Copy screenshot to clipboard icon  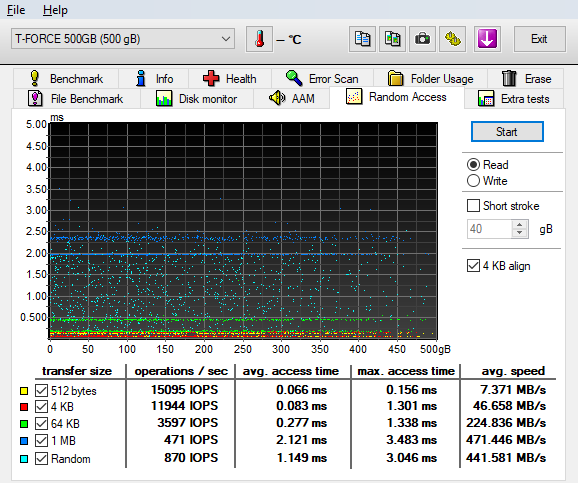tap(393, 39)
